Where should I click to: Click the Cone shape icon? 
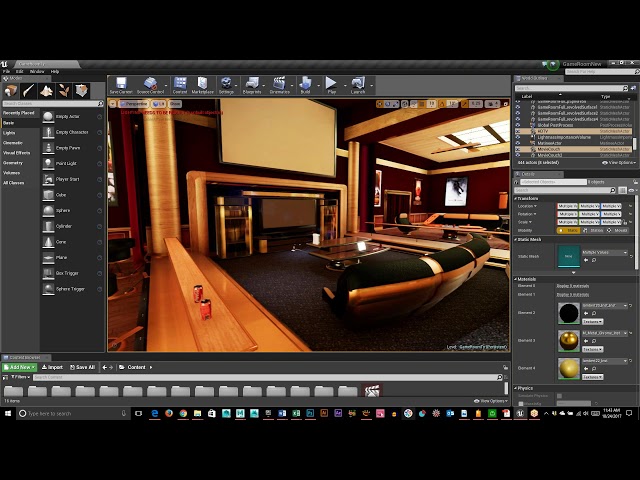pyautogui.click(x=48, y=242)
